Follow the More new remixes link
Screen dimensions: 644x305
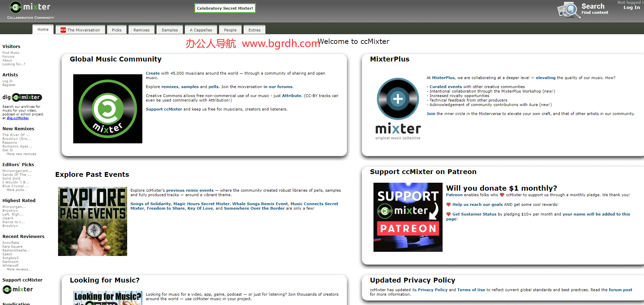(x=21, y=154)
